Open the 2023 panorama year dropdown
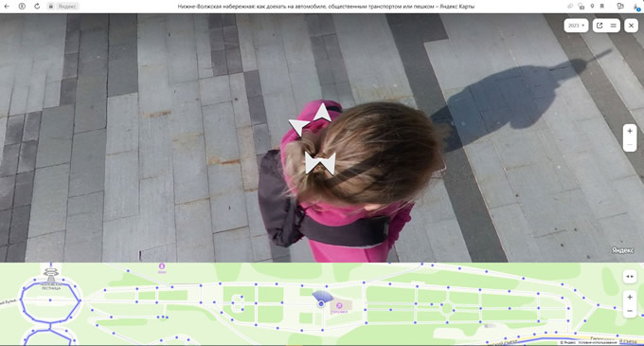 576,26
